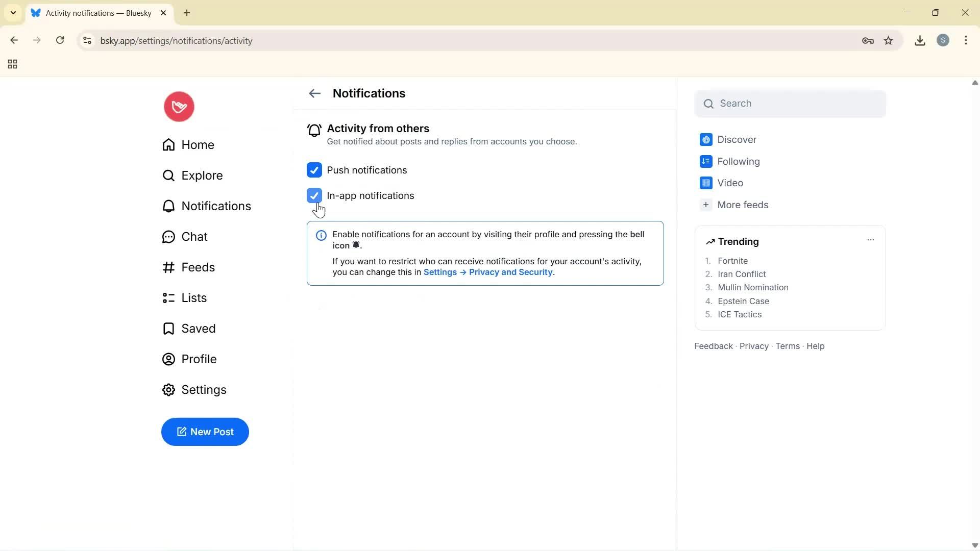Open your Profile page

coord(199,359)
